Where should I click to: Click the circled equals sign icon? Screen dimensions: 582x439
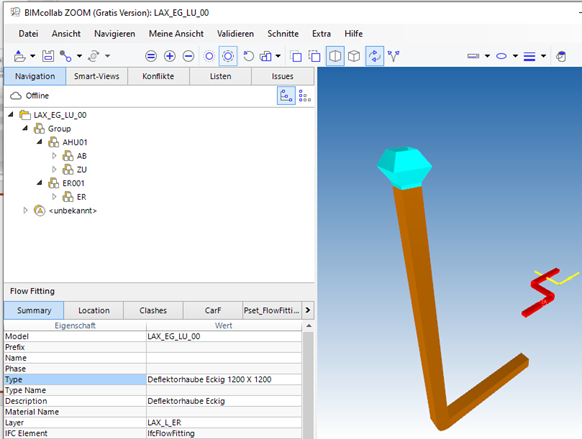[151, 56]
